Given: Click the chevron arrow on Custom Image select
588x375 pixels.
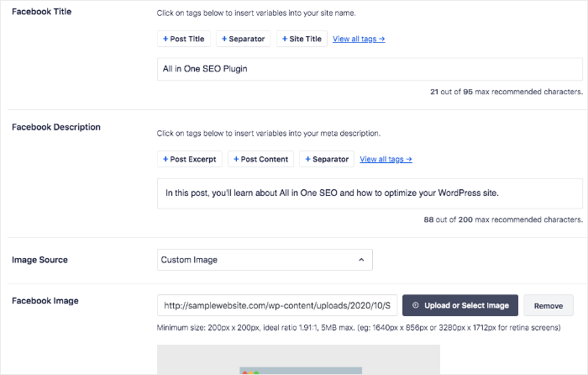Looking at the screenshot, I should pos(361,260).
